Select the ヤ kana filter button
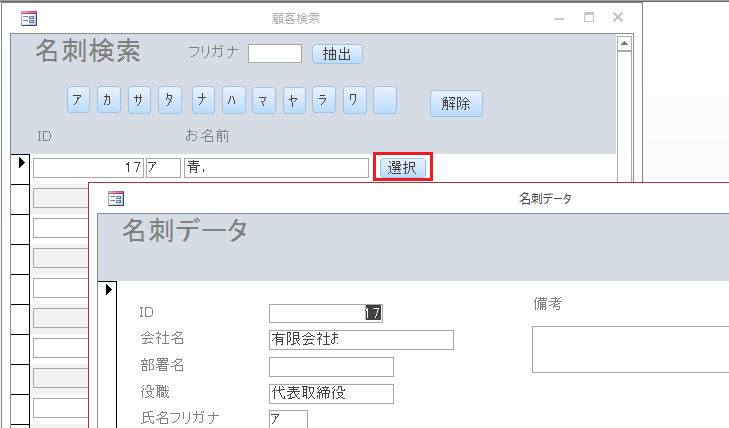729x428 pixels. [x=294, y=100]
